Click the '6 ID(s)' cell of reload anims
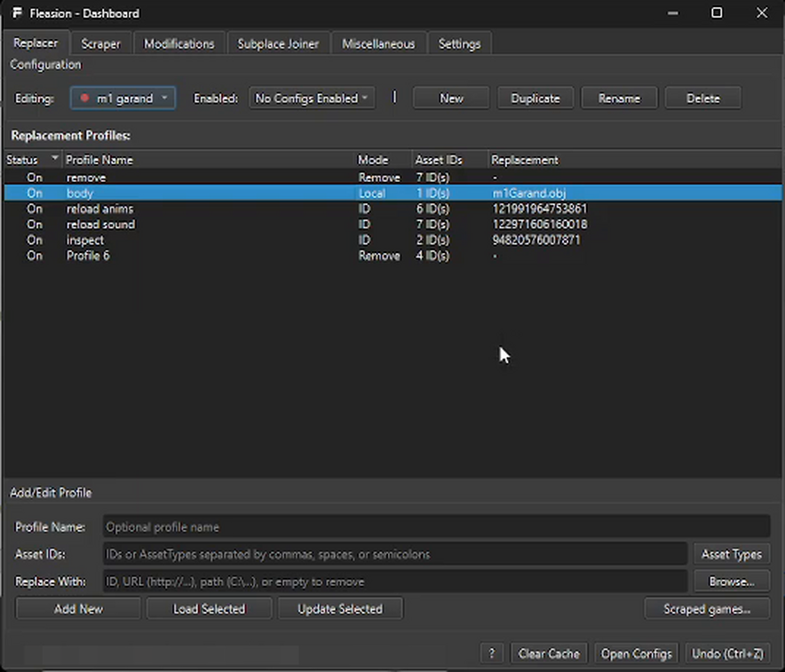Screen dimensions: 785x672 pyautogui.click(x=432, y=209)
